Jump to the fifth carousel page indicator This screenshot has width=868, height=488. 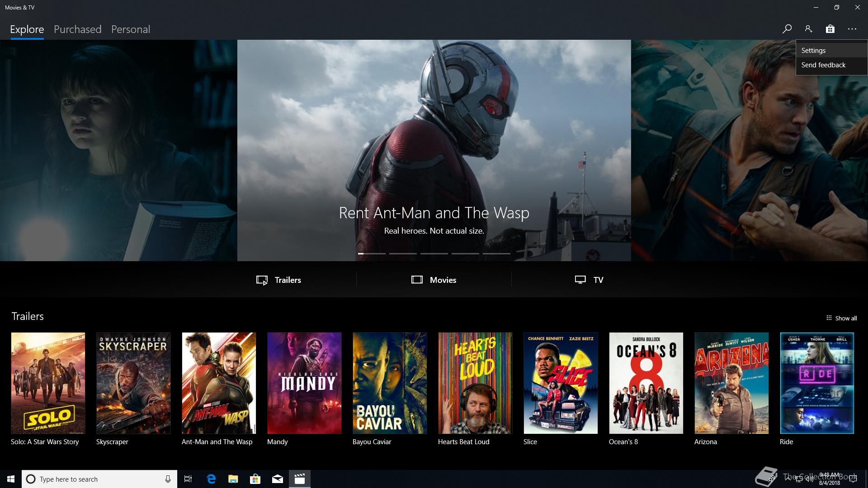(x=496, y=253)
